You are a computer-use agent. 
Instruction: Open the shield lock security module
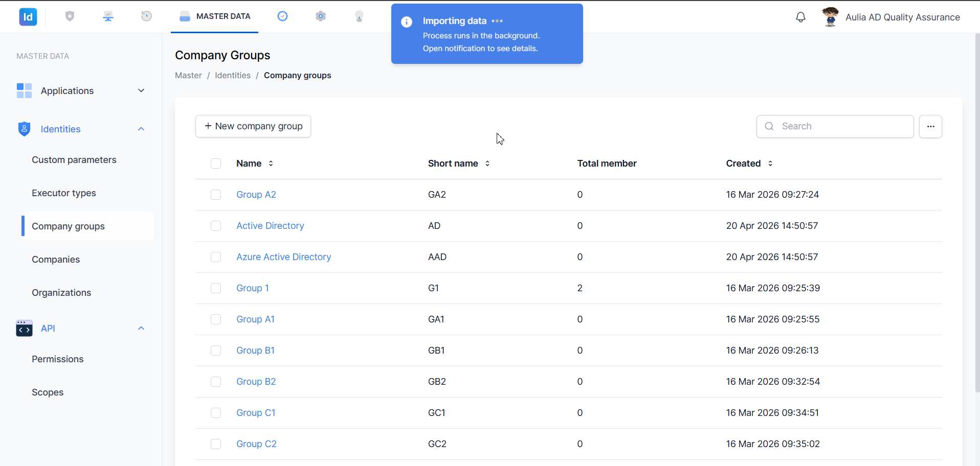(70, 16)
